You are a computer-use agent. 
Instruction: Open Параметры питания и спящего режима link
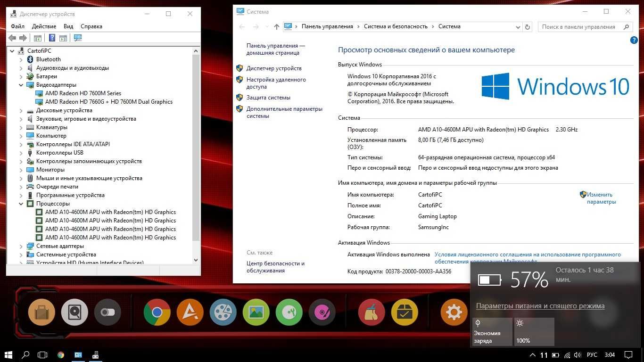click(540, 306)
